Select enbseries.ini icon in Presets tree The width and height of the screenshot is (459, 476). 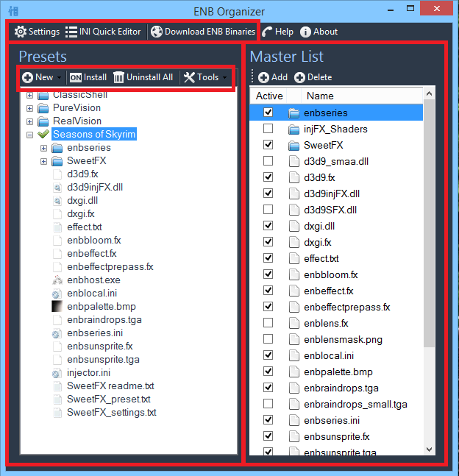[57, 333]
